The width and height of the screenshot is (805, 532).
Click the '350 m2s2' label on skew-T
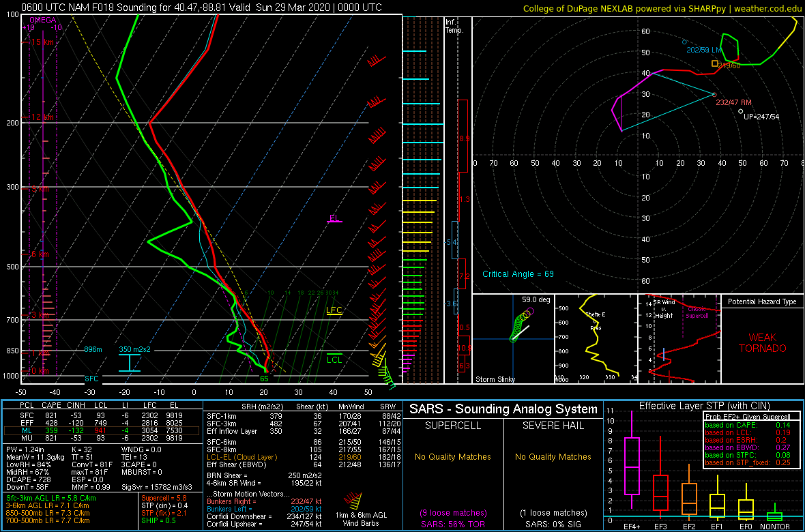(x=134, y=349)
